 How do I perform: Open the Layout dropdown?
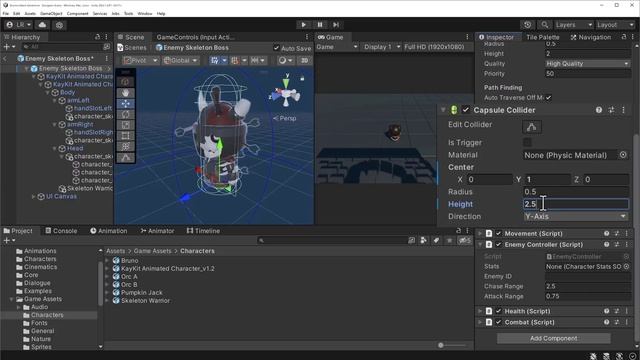pos(616,25)
